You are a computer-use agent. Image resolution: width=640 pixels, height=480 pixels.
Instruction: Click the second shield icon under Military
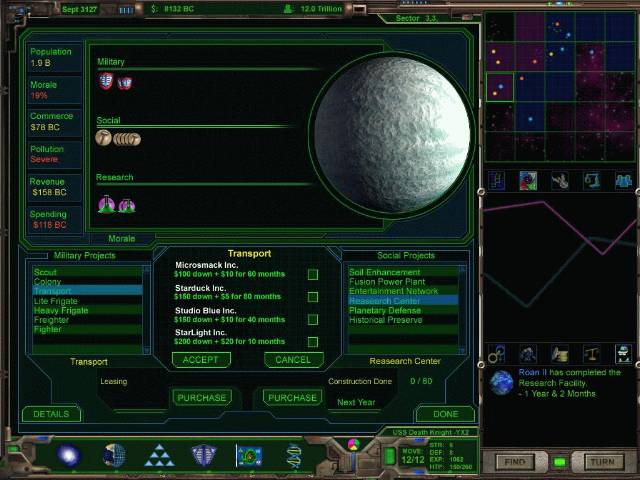click(125, 83)
